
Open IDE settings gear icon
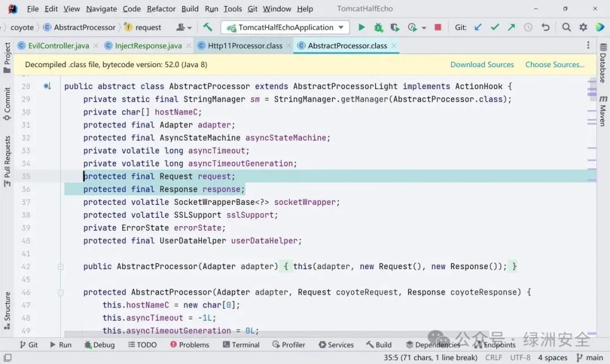(583, 27)
